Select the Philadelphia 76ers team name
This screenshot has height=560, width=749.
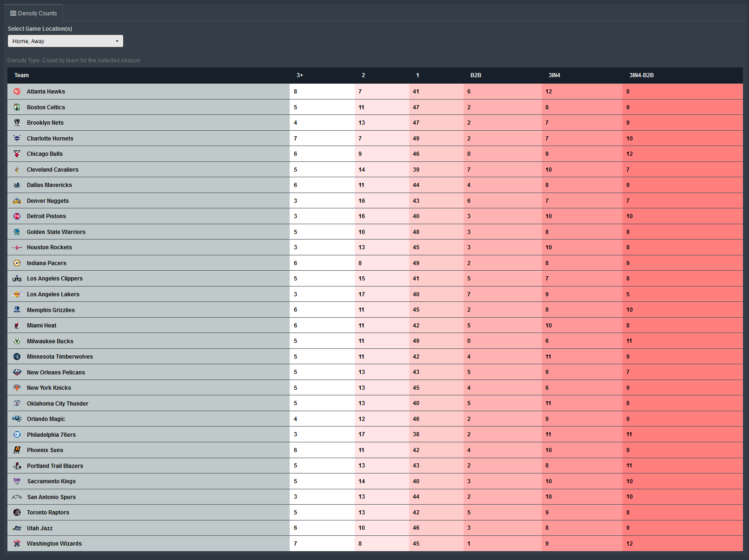[x=51, y=435]
